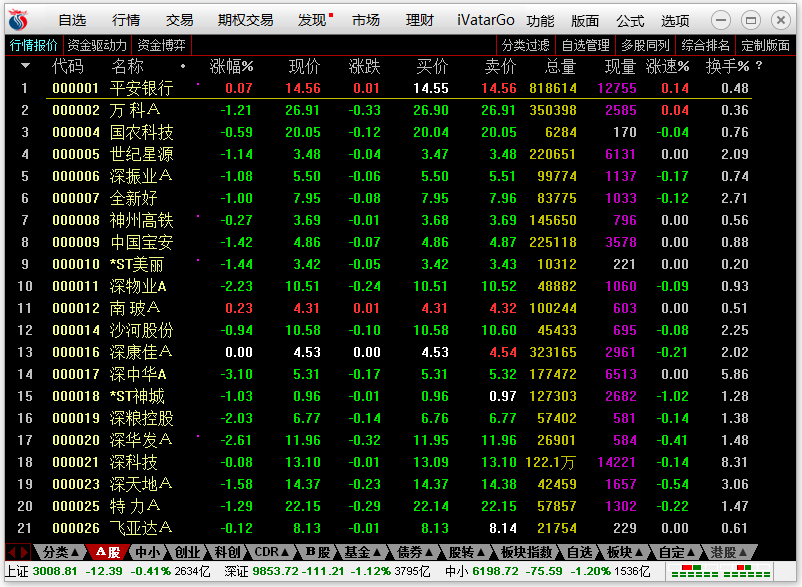Open the 公式 menu
This screenshot has width=802, height=587.
pyautogui.click(x=630, y=21)
